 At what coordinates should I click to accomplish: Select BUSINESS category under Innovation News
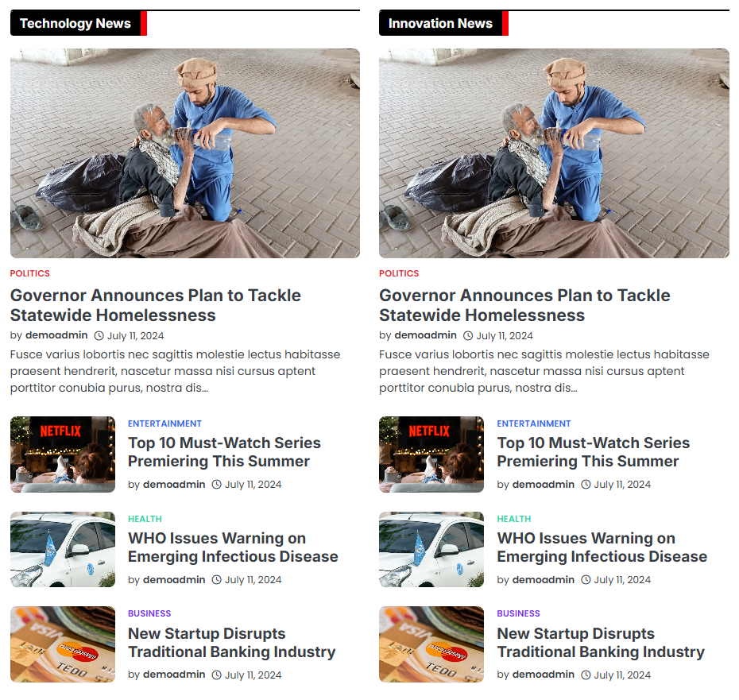click(518, 613)
